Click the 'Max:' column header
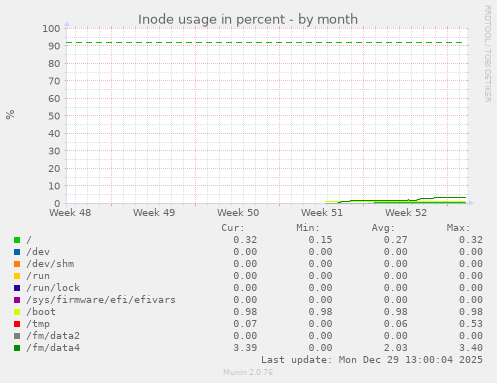This screenshot has height=383, width=497. tap(458, 228)
